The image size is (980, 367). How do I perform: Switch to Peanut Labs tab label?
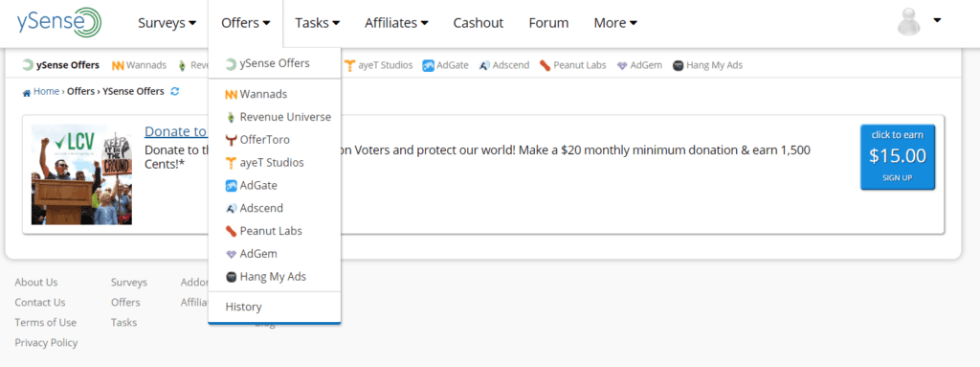[579, 65]
